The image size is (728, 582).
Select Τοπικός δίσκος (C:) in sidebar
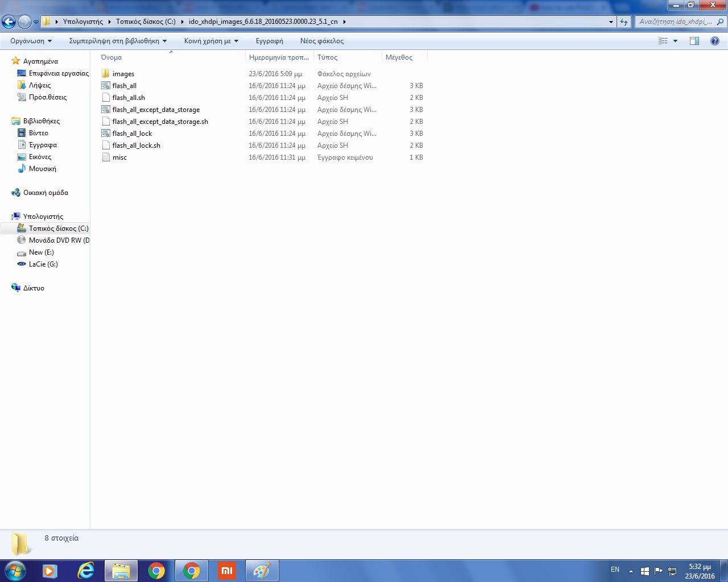(x=53, y=228)
